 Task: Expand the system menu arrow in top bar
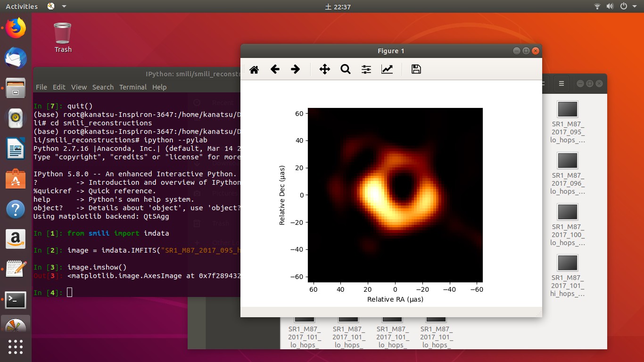click(x=634, y=7)
